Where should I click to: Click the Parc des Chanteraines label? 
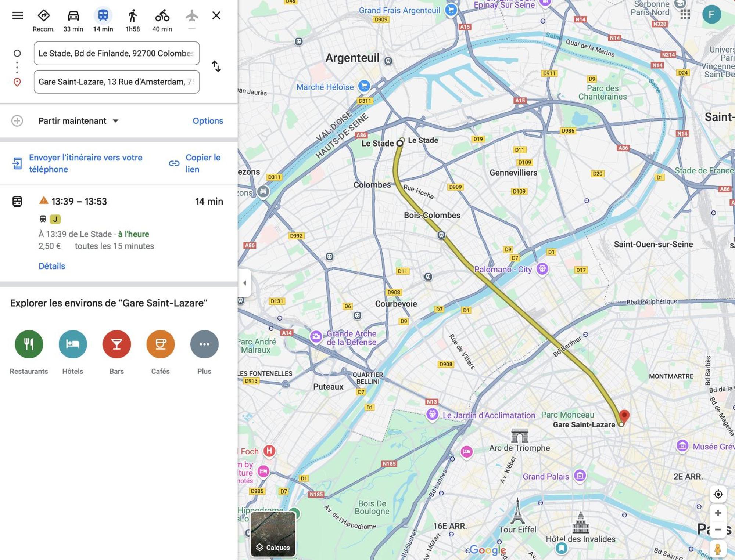click(602, 92)
